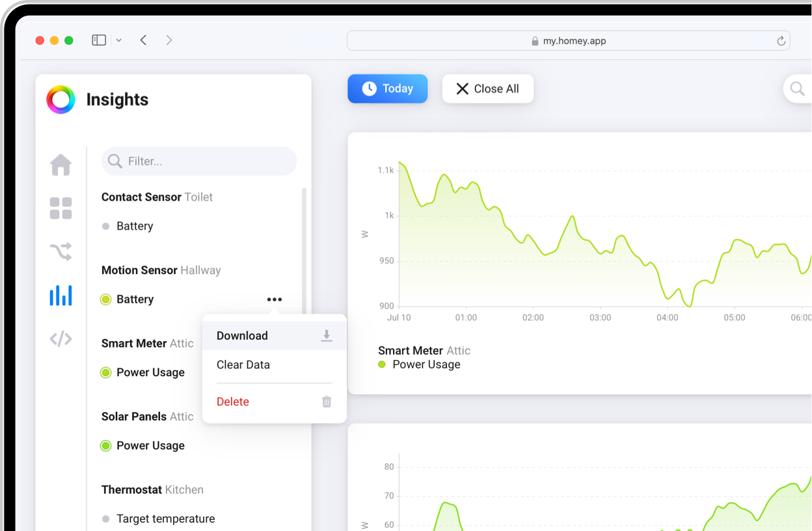812x531 pixels.
Task: Click the Motion Sensor Hallway heading
Action: coord(161,270)
